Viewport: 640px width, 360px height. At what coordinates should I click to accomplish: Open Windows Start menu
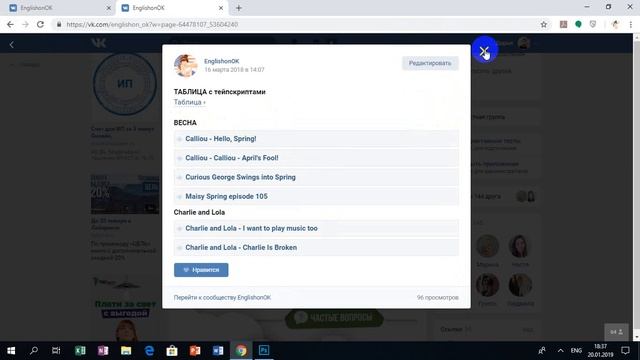coord(11,351)
